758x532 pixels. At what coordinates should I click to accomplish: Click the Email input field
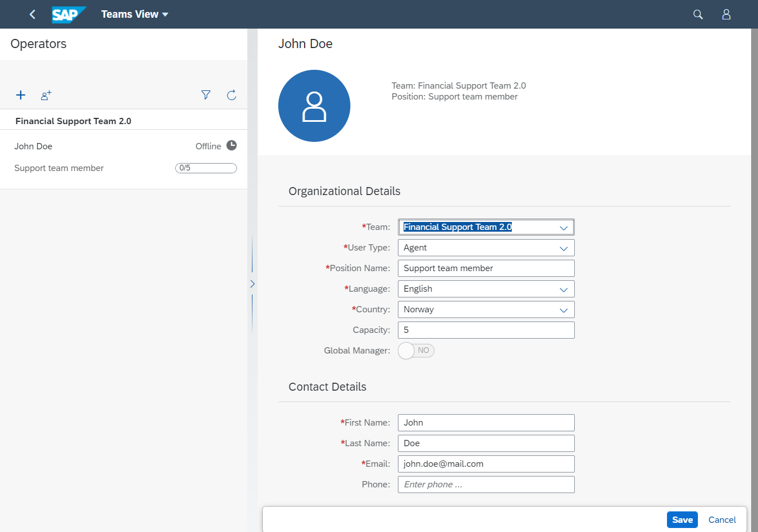pos(486,464)
